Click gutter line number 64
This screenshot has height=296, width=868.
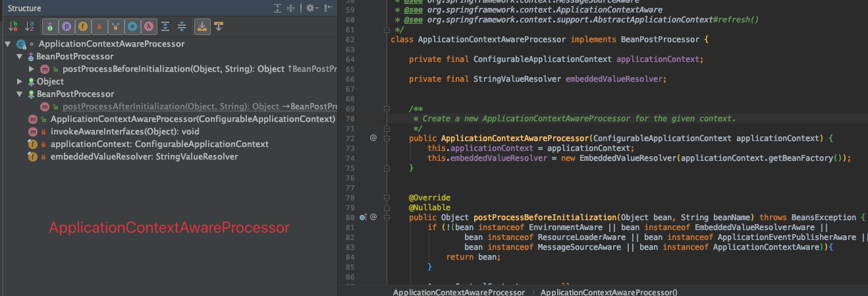tap(350, 59)
